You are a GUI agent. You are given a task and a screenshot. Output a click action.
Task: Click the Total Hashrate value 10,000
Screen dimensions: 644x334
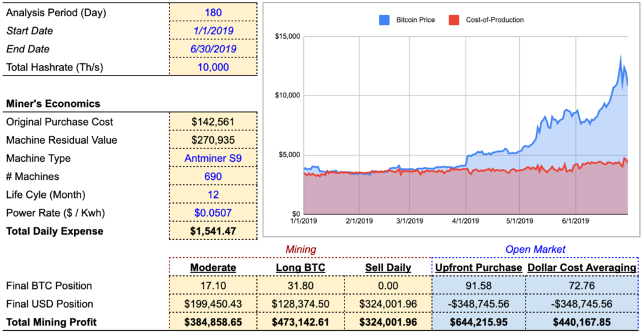(x=213, y=67)
